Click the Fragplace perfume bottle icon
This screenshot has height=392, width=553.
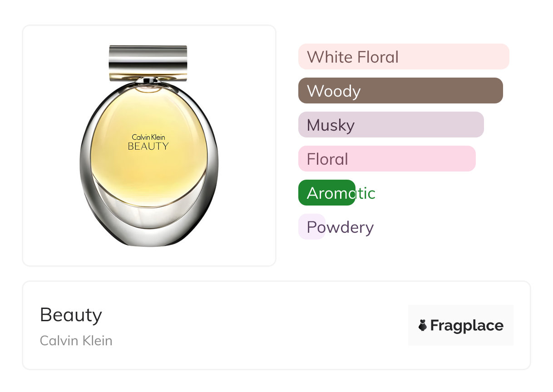click(423, 325)
